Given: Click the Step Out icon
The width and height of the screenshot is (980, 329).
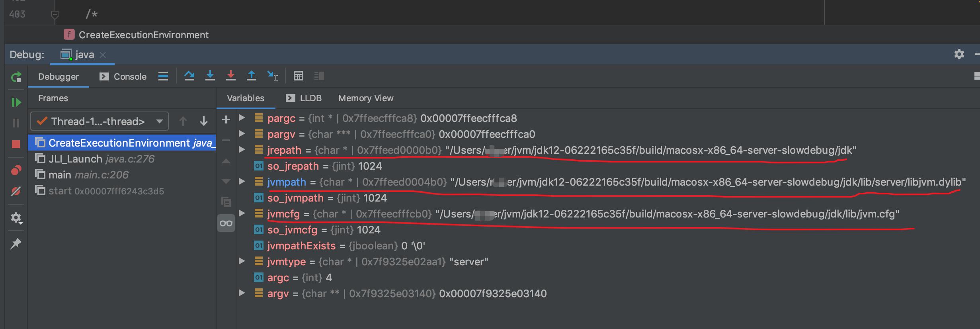Looking at the screenshot, I should [x=251, y=76].
